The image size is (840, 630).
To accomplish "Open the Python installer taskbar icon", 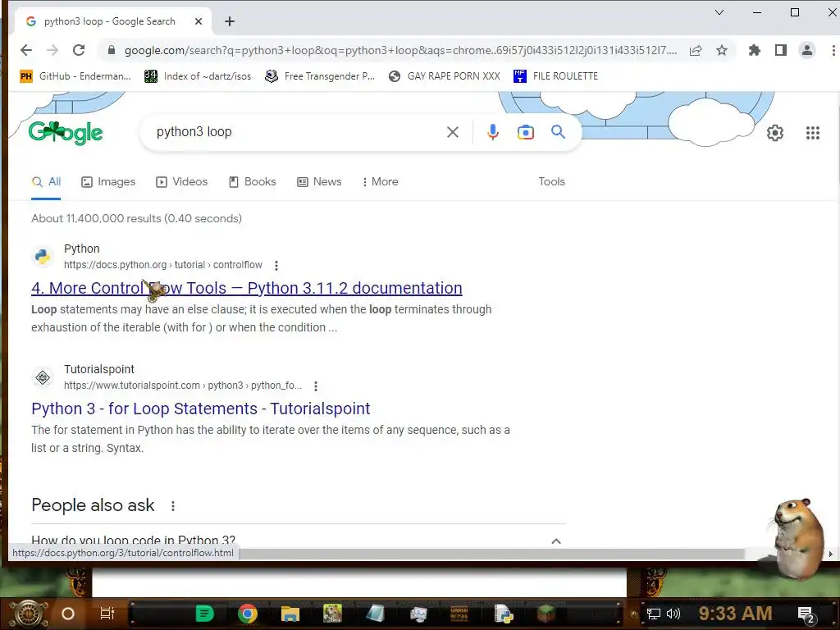I will click(x=504, y=614).
